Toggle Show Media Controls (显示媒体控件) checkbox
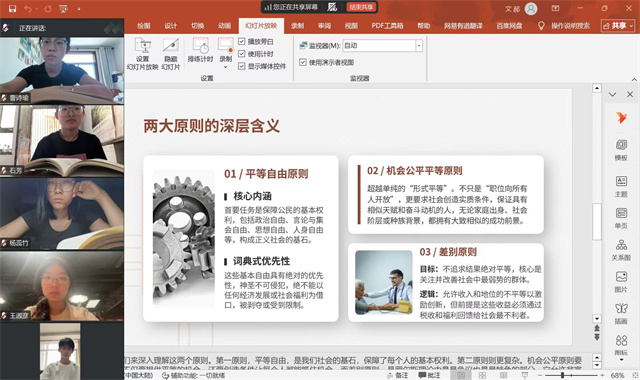The height and width of the screenshot is (380, 640). point(242,66)
